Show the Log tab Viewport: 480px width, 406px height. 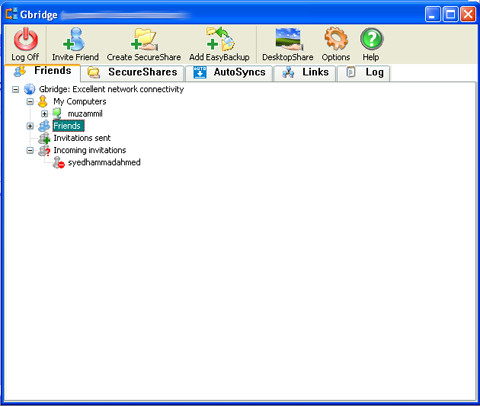pyautogui.click(x=364, y=73)
